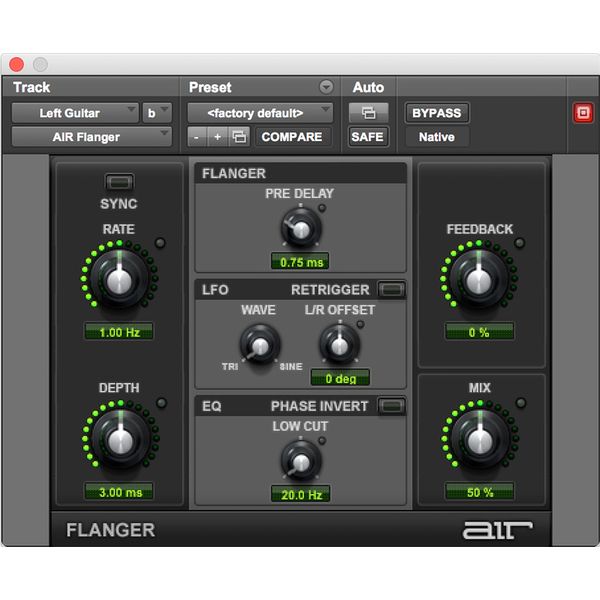This screenshot has width=600, height=600.
Task: Click the WAVE TRI/SINE knob
Action: pyautogui.click(x=260, y=345)
